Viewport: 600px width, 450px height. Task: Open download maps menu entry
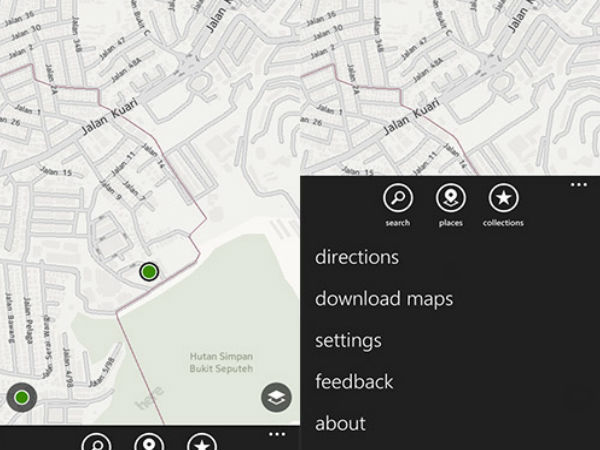coord(384,299)
